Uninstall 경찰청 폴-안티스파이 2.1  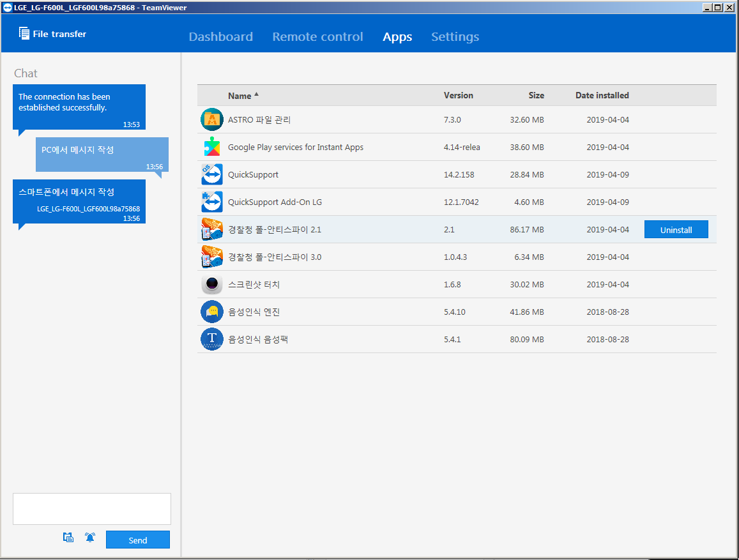(676, 229)
